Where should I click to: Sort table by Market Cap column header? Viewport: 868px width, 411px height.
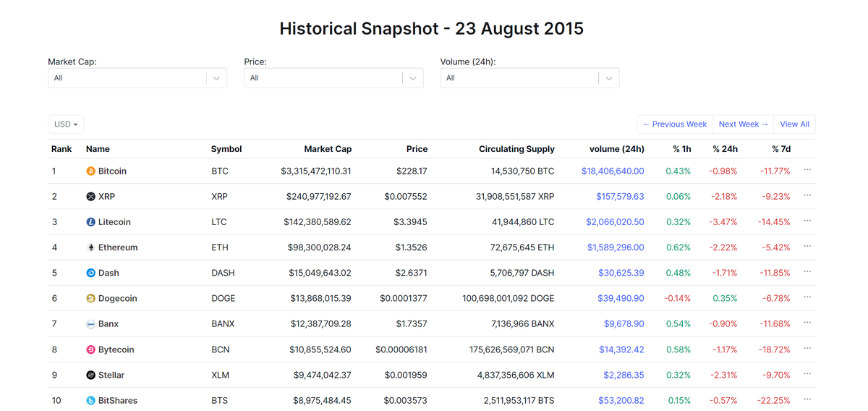tap(328, 149)
